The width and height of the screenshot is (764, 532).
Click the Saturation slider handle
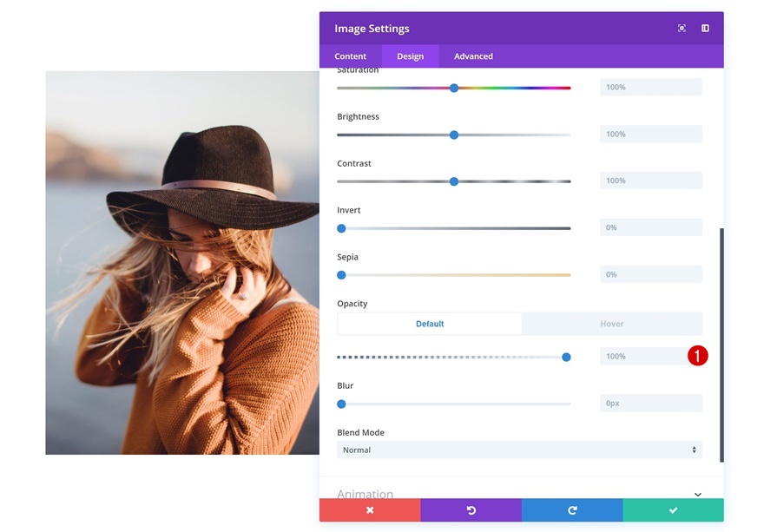tap(454, 89)
